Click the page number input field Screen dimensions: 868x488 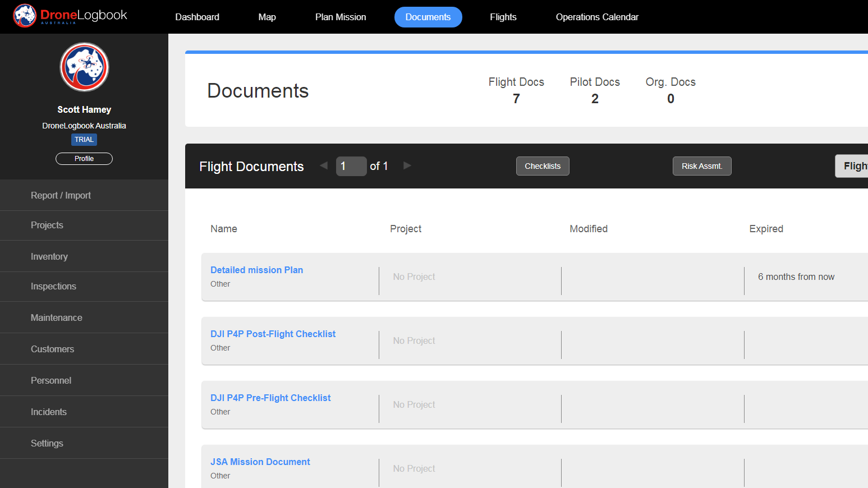351,166
